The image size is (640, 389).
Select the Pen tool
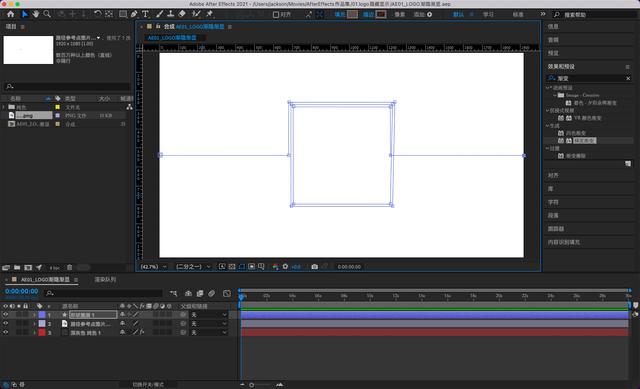coord(134,14)
